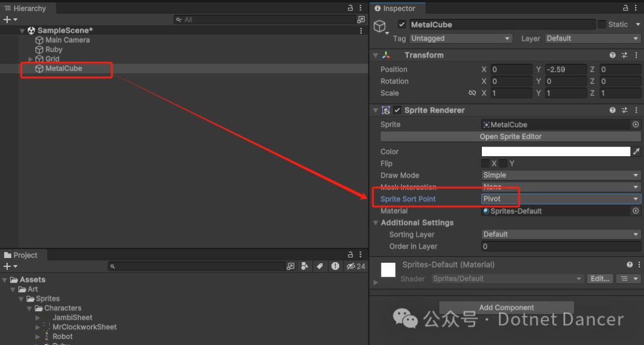Collapse the Assets folder in Project
The height and width of the screenshot is (345, 644).
click(x=5, y=280)
